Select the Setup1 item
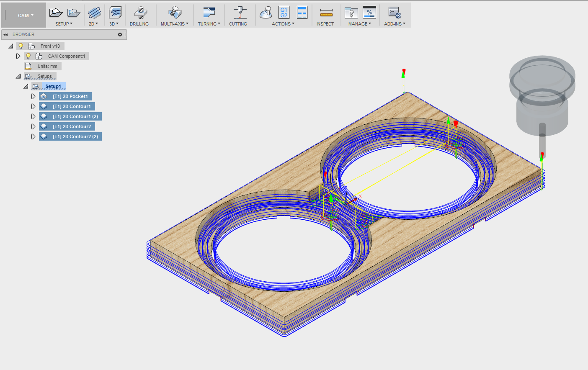 53,86
